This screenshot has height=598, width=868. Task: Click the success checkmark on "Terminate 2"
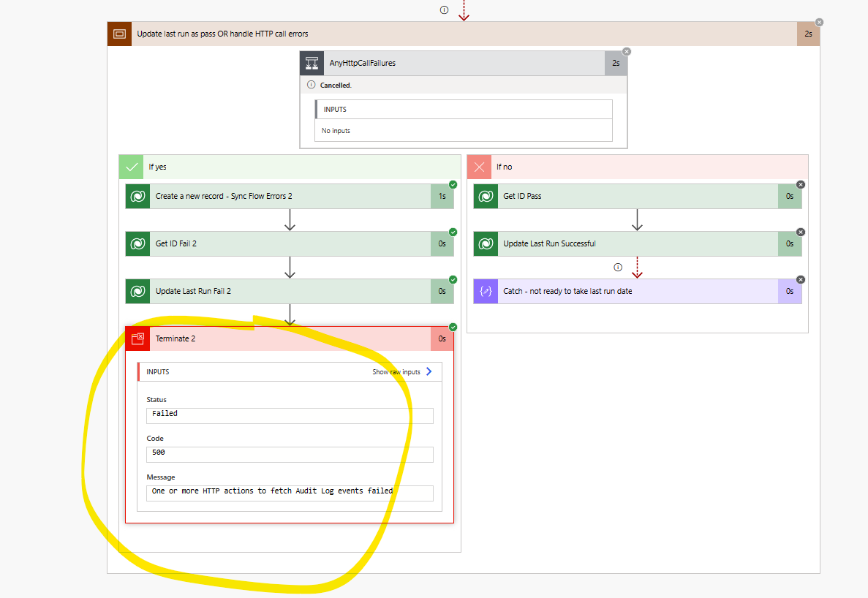pyautogui.click(x=453, y=327)
